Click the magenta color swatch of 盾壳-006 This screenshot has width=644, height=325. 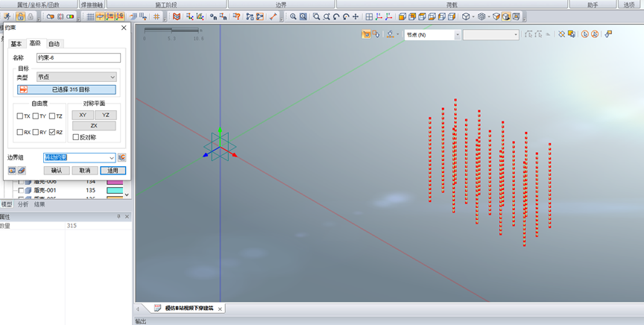pos(115,182)
